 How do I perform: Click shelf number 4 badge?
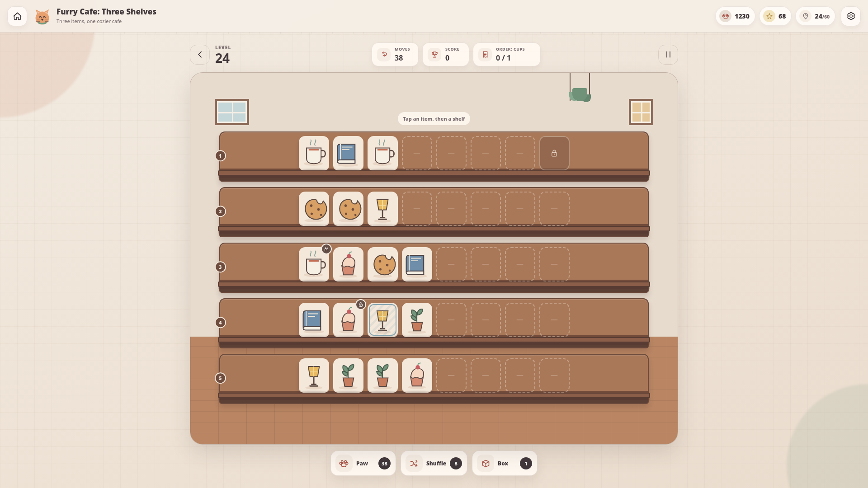pyautogui.click(x=220, y=323)
